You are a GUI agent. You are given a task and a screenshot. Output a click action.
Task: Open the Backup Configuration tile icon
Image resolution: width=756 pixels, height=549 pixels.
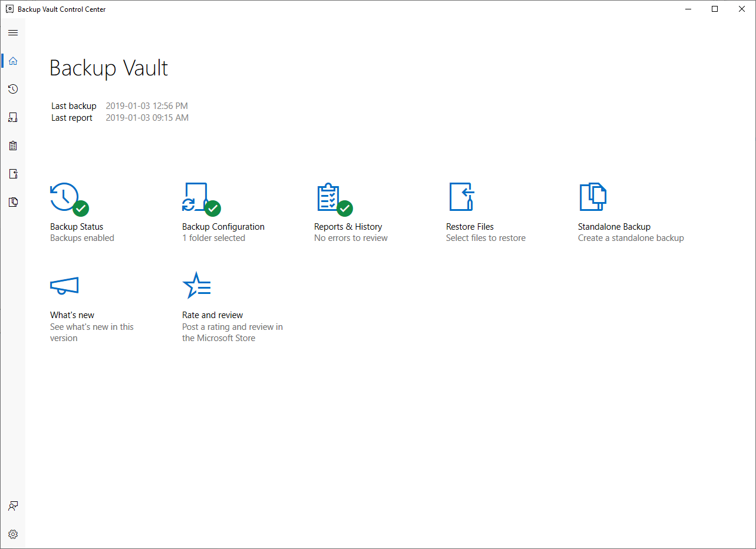pyautogui.click(x=201, y=199)
